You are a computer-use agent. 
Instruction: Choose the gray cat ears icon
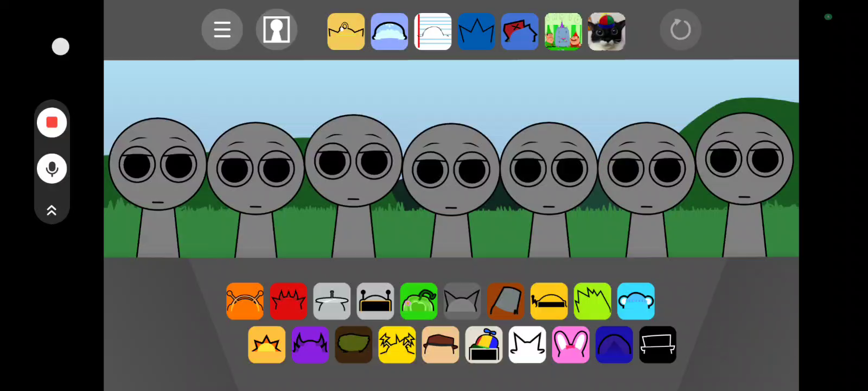pyautogui.click(x=462, y=301)
